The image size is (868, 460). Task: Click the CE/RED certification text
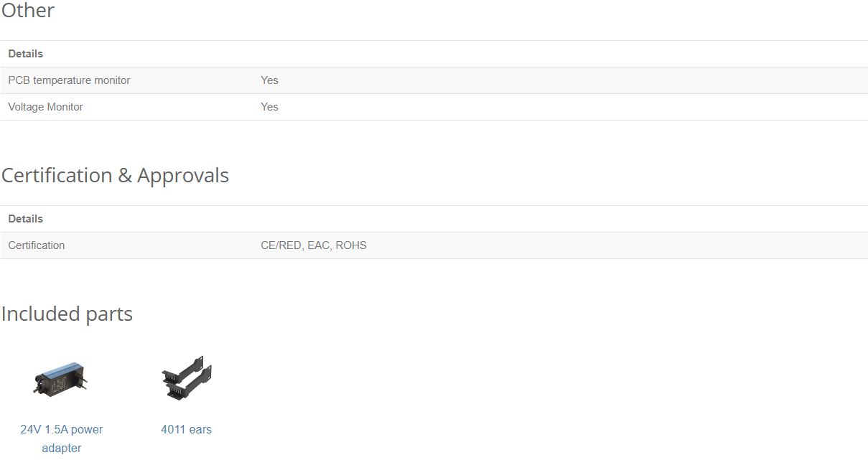[x=281, y=245]
